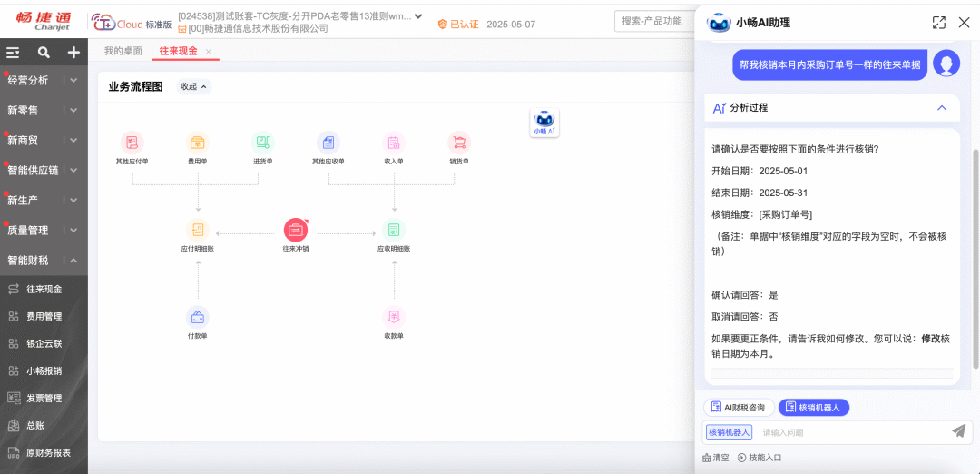Screen dimensions: 980x474
Task: Click the 销货单 shopping cart icon
Action: click(459, 143)
